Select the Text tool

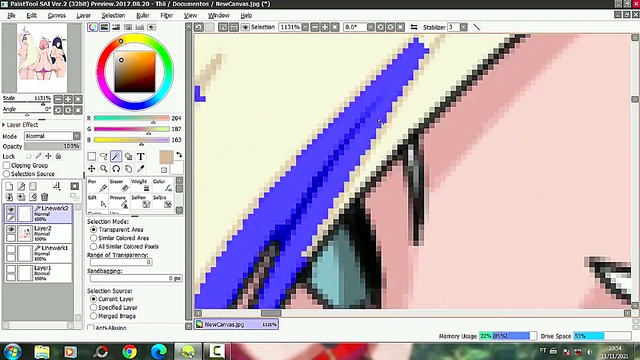(140, 157)
